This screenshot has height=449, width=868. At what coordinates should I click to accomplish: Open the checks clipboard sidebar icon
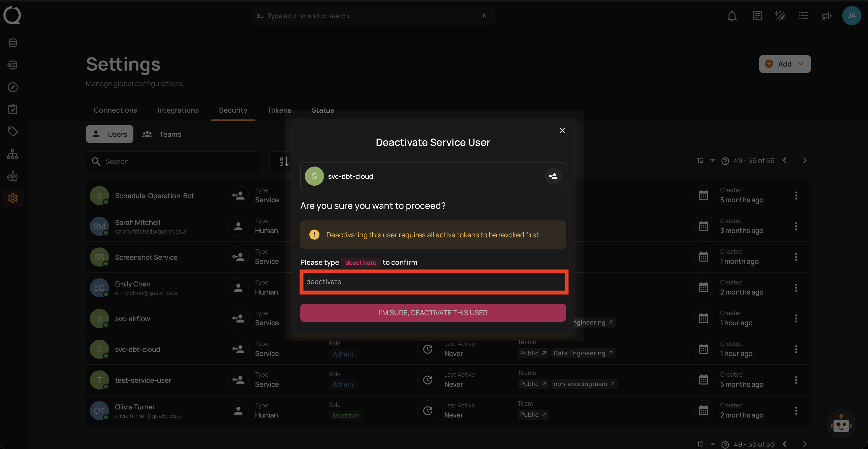tap(13, 109)
